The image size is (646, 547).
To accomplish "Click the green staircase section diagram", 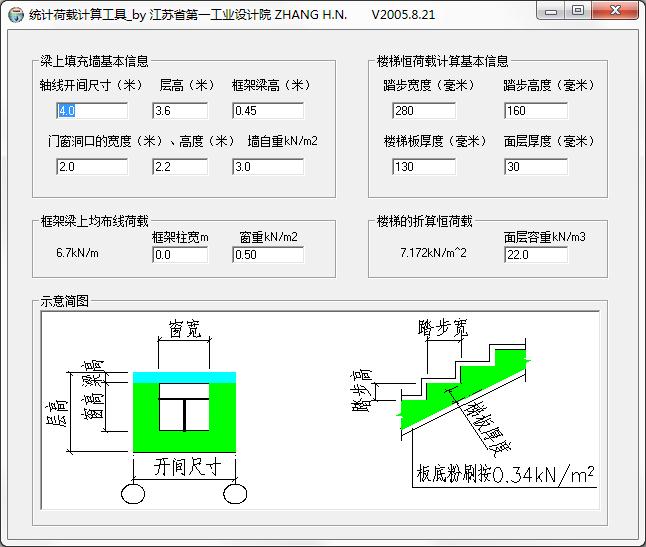I will (x=463, y=389).
